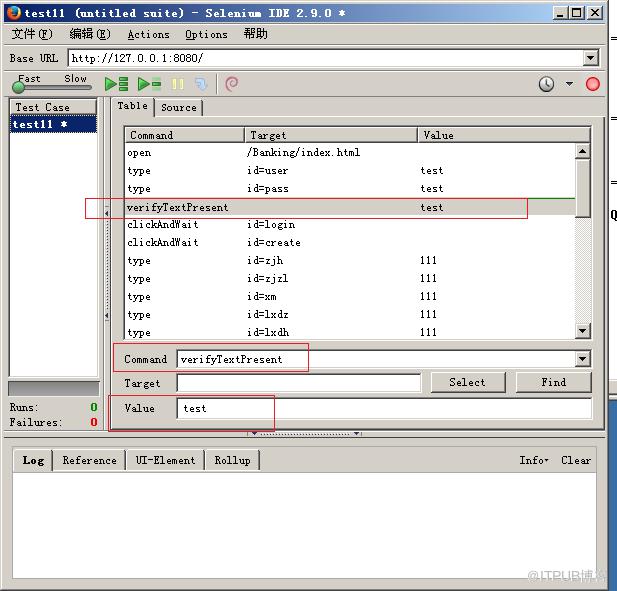
Task: Switch to the Table tab
Action: tap(133, 106)
